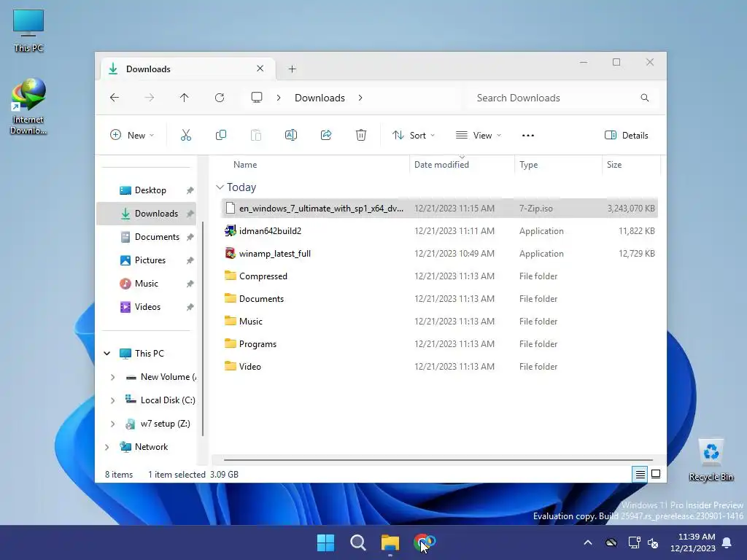The width and height of the screenshot is (747, 560).
Task: Go up one folder level arrow
Action: (185, 98)
